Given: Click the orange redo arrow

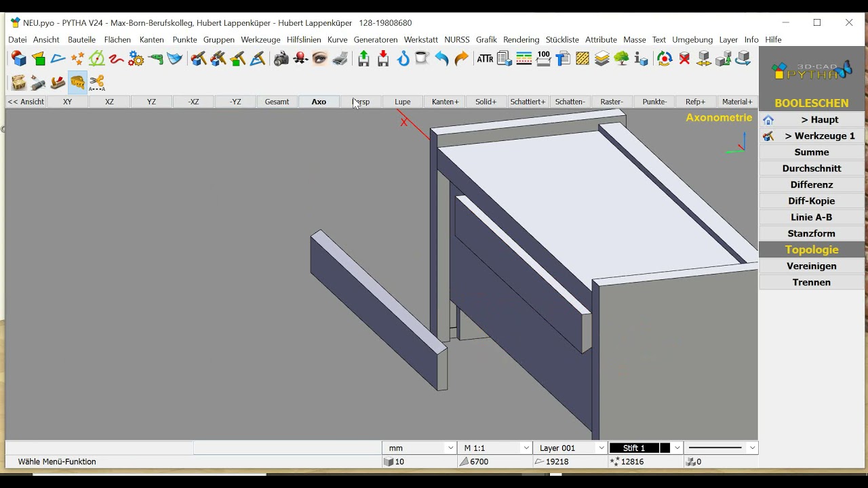Looking at the screenshot, I should [x=461, y=59].
